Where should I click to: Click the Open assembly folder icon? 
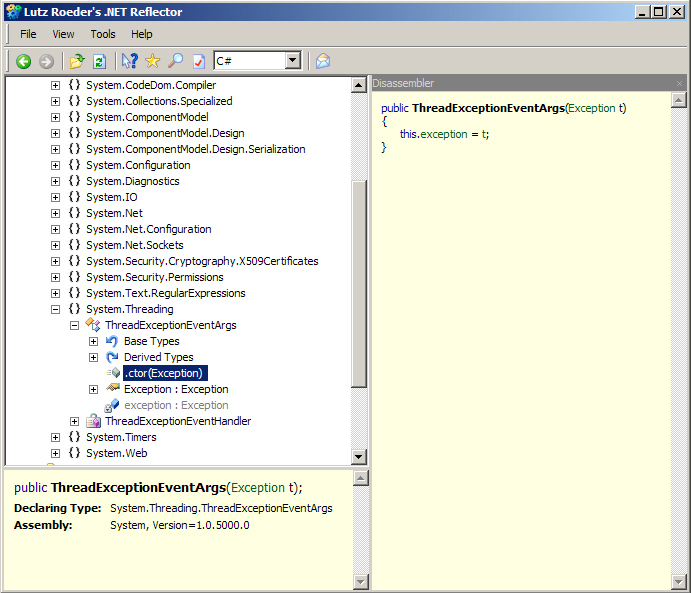(x=77, y=62)
